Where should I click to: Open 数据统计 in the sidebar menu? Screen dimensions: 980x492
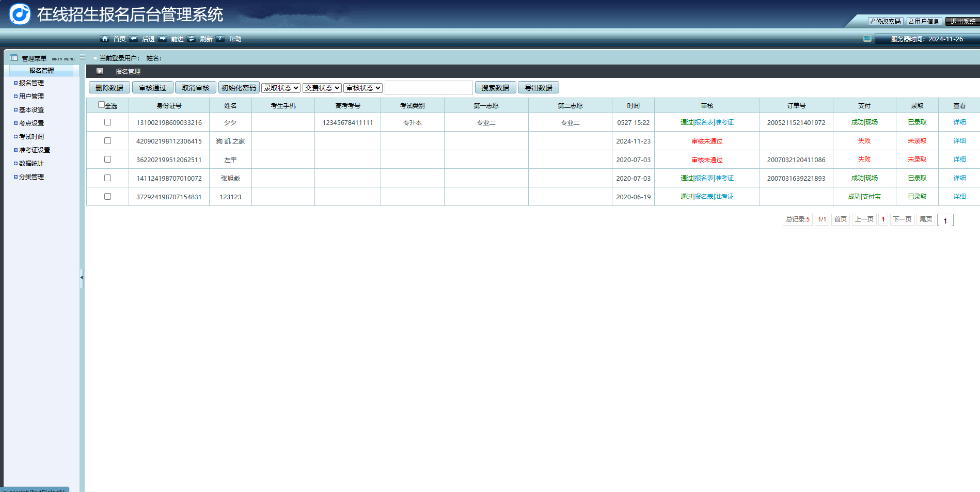point(31,163)
